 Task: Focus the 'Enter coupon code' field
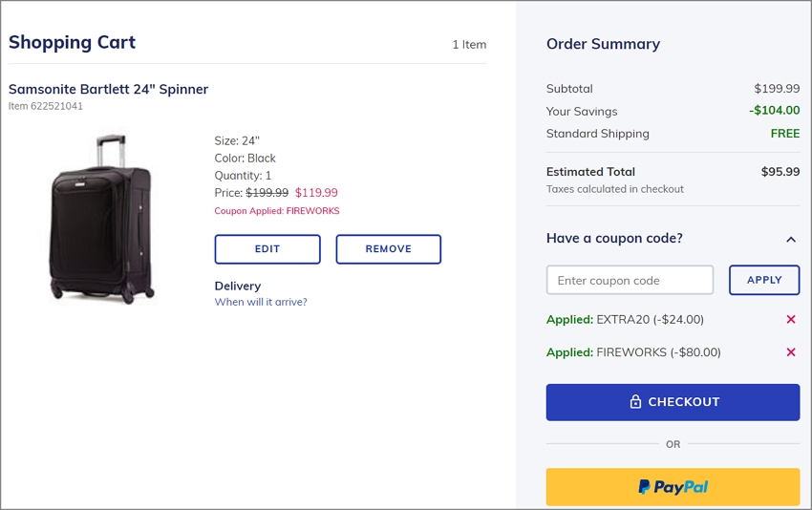630,280
